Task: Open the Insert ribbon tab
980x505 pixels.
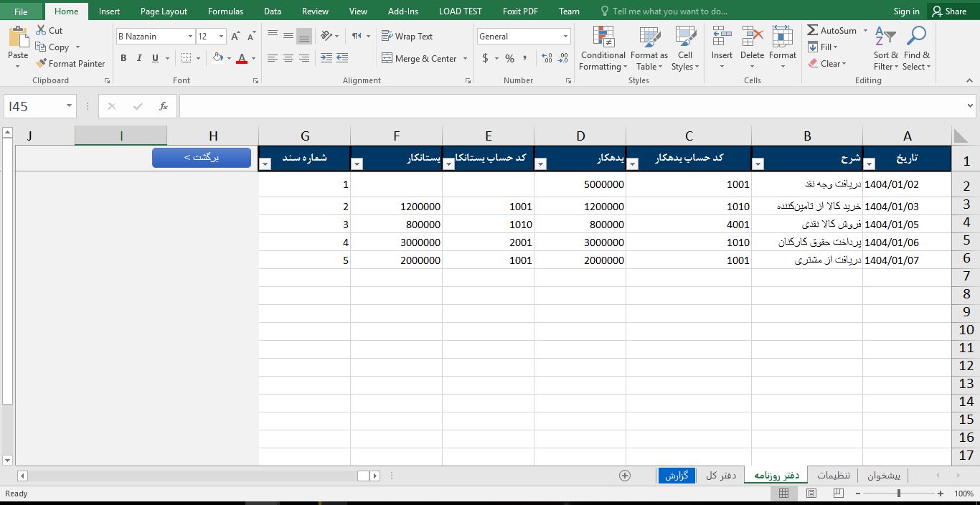Action: pyautogui.click(x=109, y=11)
